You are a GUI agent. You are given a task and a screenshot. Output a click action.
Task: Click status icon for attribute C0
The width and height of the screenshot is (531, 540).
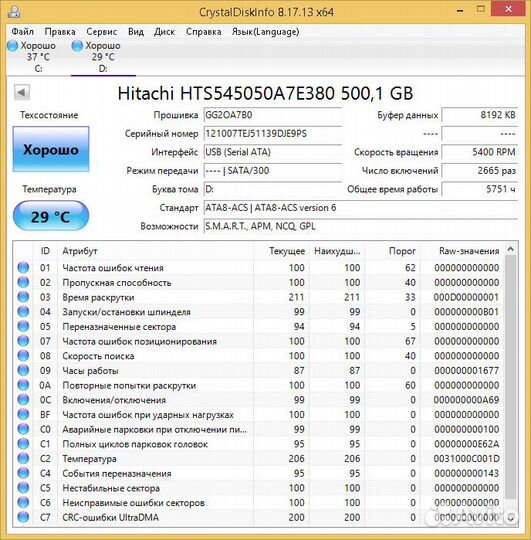click(x=23, y=429)
